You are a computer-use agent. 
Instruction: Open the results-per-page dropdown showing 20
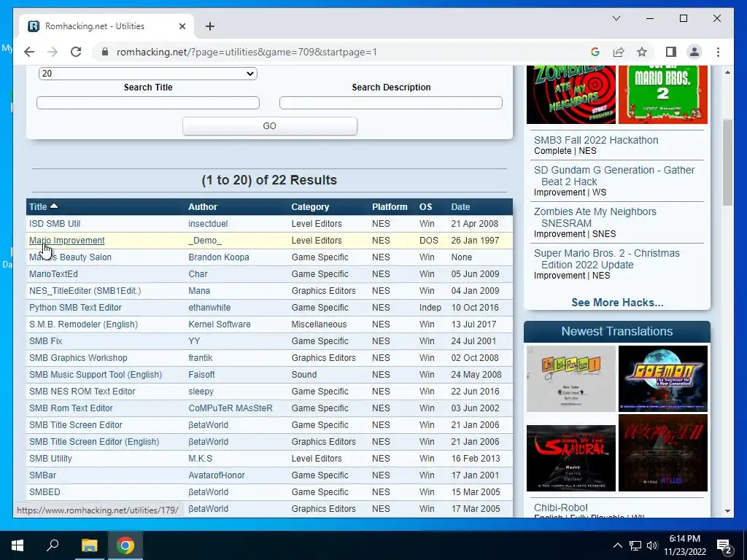click(x=147, y=74)
